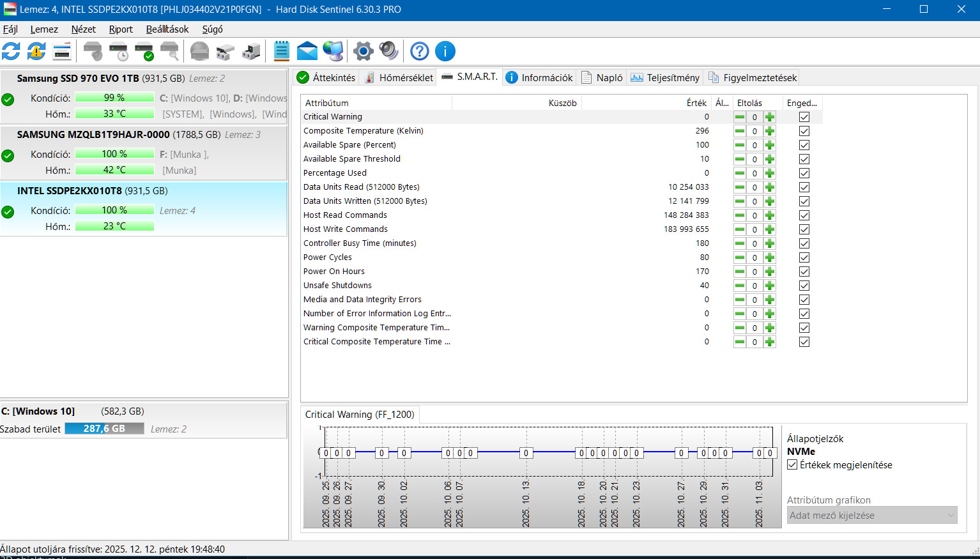Click the blue info about icon
Image resolution: width=980 pixels, height=559 pixels.
click(x=445, y=51)
